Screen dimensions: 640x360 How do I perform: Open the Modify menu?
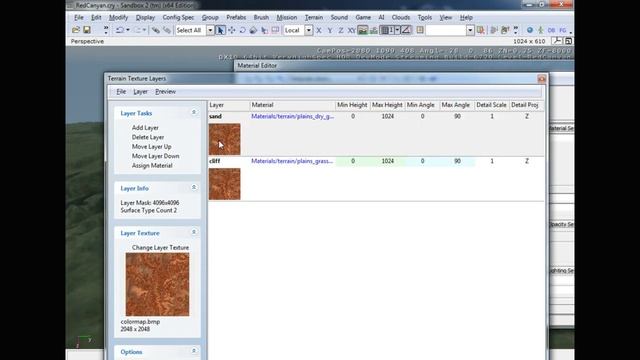[x=118, y=18]
